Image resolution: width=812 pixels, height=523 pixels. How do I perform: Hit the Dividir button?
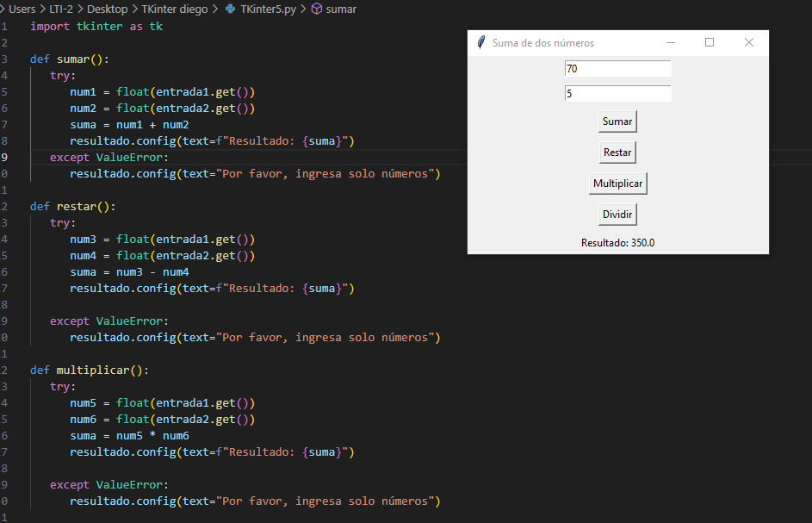coord(617,215)
